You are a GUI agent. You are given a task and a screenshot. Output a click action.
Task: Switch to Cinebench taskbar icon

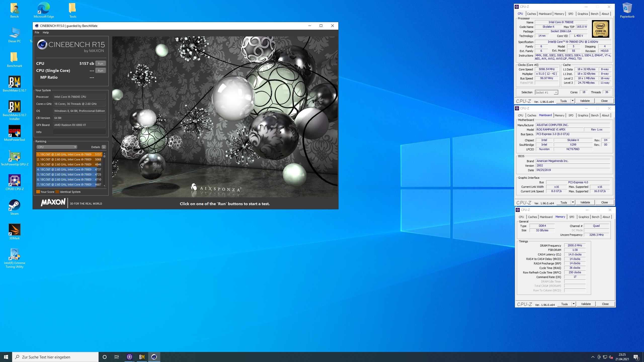coord(154,357)
